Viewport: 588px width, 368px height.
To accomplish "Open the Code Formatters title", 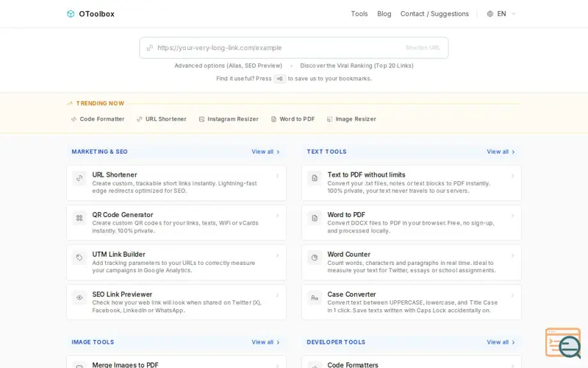I will (x=353, y=364).
